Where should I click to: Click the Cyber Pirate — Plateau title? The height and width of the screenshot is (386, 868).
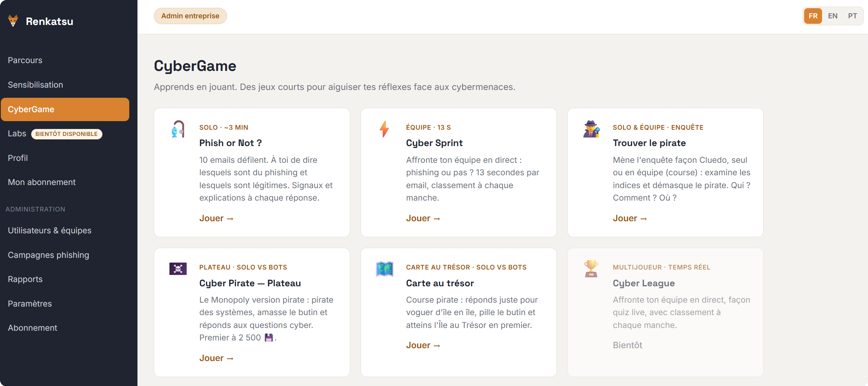250,283
